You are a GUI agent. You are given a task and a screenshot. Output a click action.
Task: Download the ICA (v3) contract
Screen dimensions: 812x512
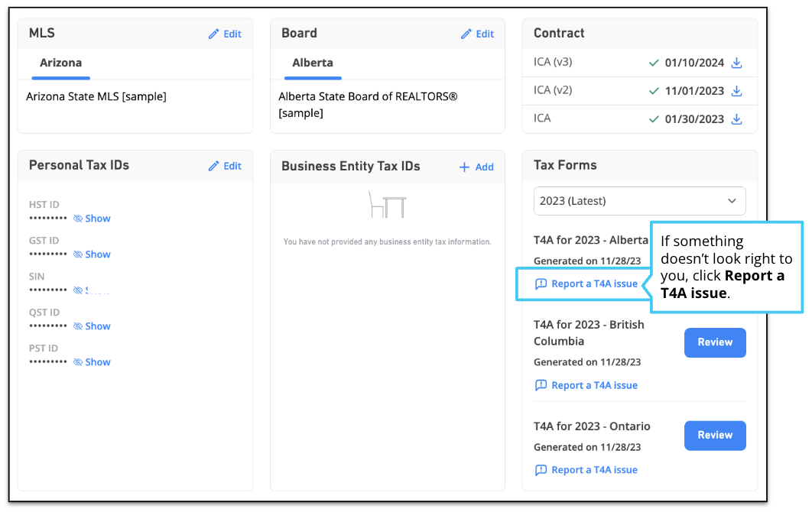[736, 63]
